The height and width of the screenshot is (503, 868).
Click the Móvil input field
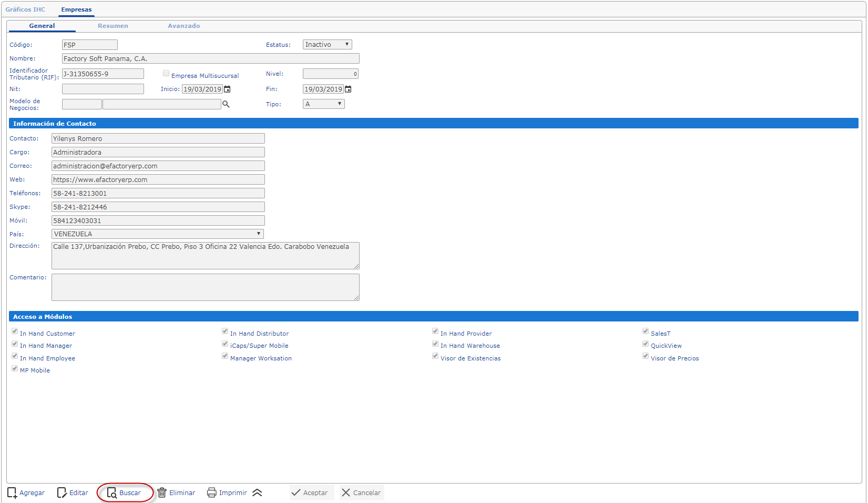pyautogui.click(x=158, y=220)
